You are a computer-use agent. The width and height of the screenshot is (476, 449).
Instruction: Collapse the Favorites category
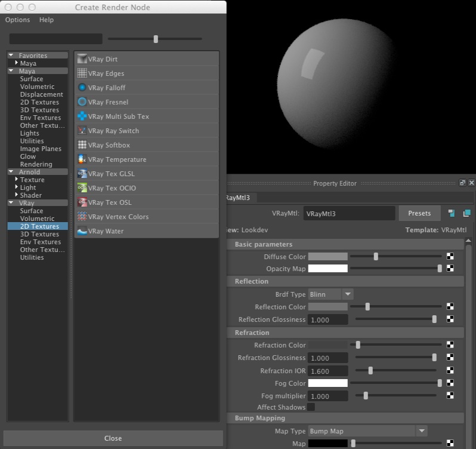[x=11, y=55]
